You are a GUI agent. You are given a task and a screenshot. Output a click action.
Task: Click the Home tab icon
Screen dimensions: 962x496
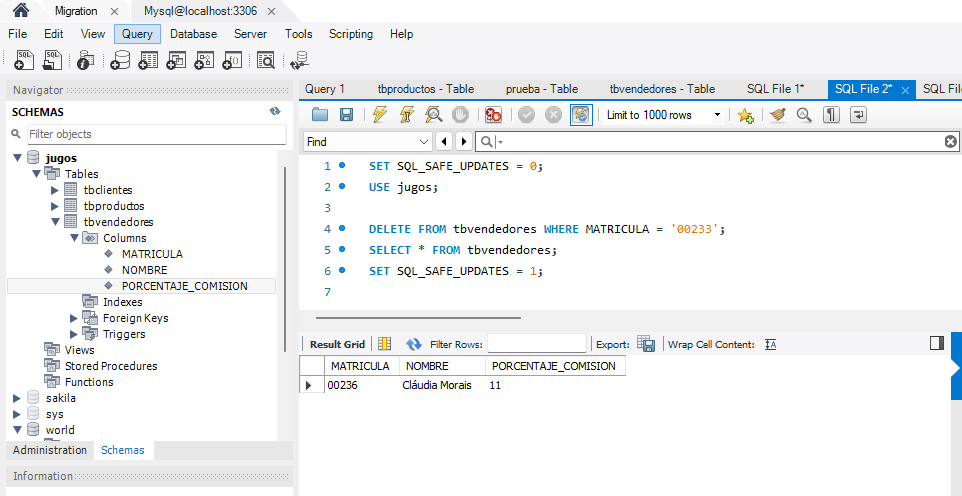pyautogui.click(x=21, y=10)
